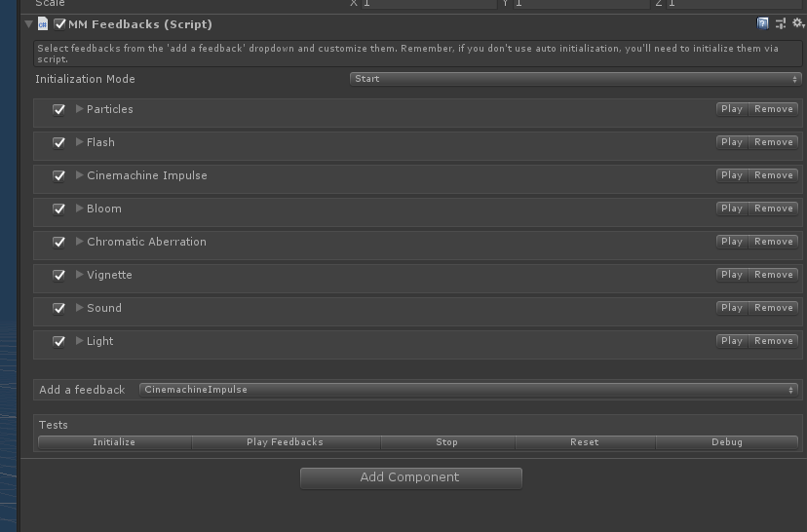Expand the Cinemachine Impulse feedback arrow
This screenshot has width=807, height=532.
[x=80, y=175]
